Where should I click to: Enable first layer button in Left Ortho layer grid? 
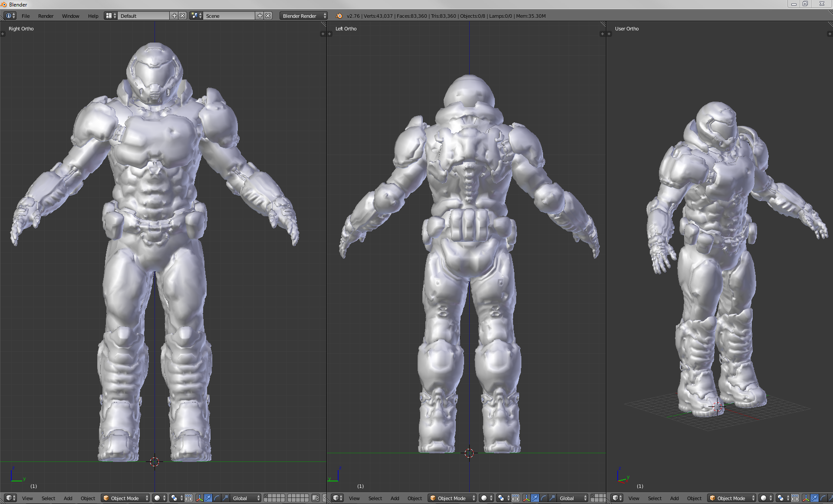593,496
